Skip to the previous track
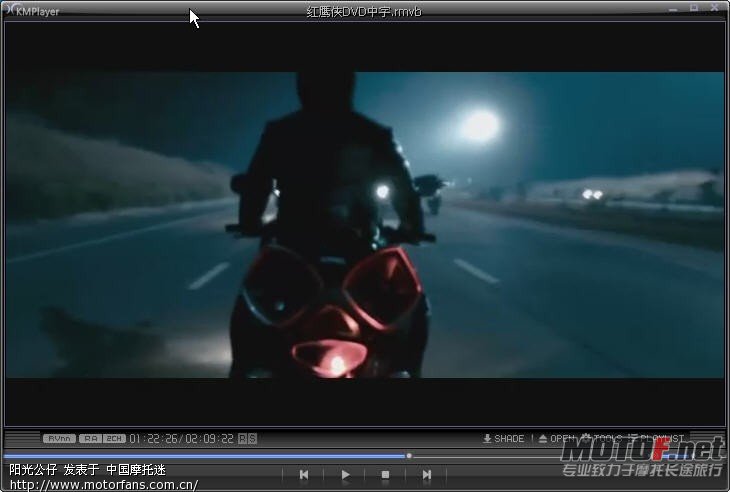Viewport: 730px width, 492px height. (304, 475)
